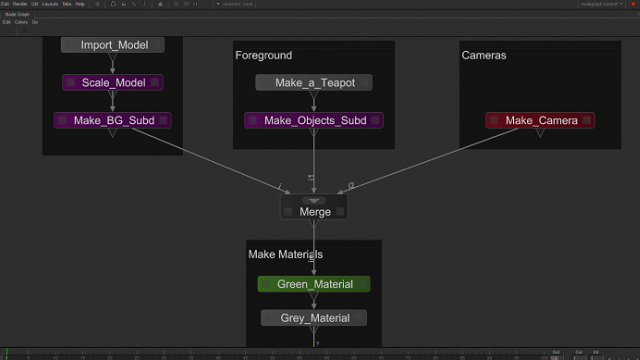Expand the Merge node input arrow
This screenshot has height=360, width=640.
(x=313, y=201)
